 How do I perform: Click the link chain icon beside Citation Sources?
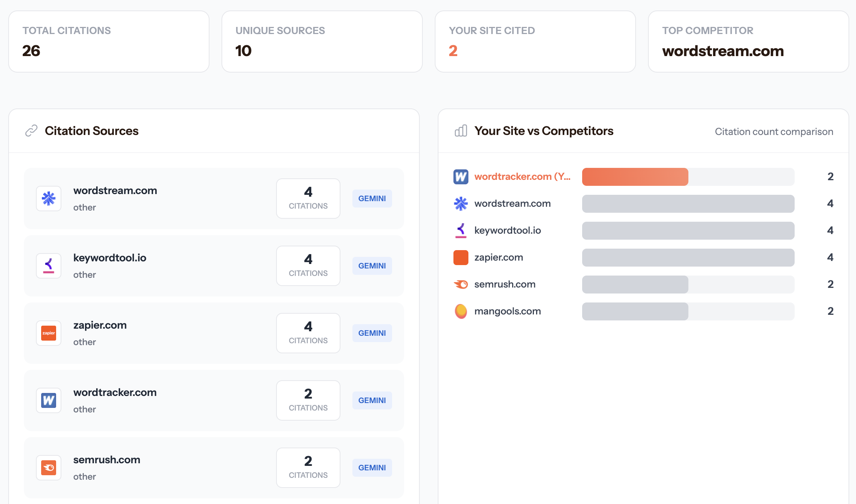(31, 131)
